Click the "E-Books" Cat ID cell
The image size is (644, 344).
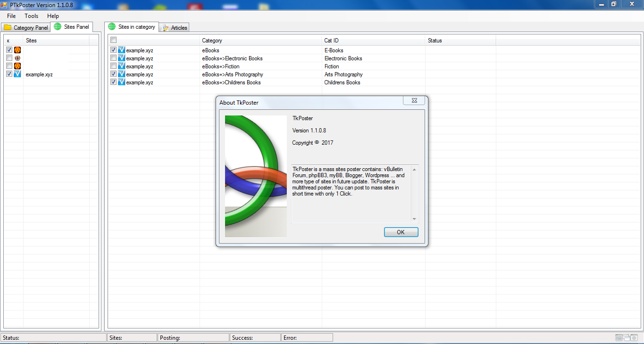pos(334,50)
